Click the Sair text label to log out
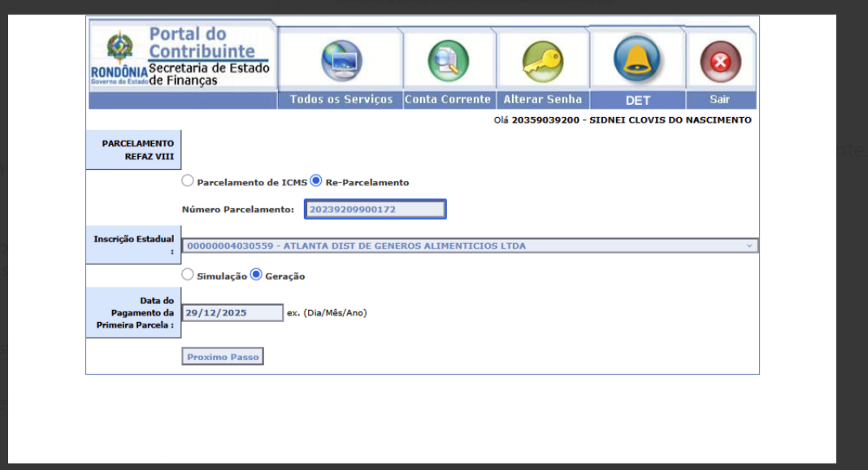 point(720,100)
